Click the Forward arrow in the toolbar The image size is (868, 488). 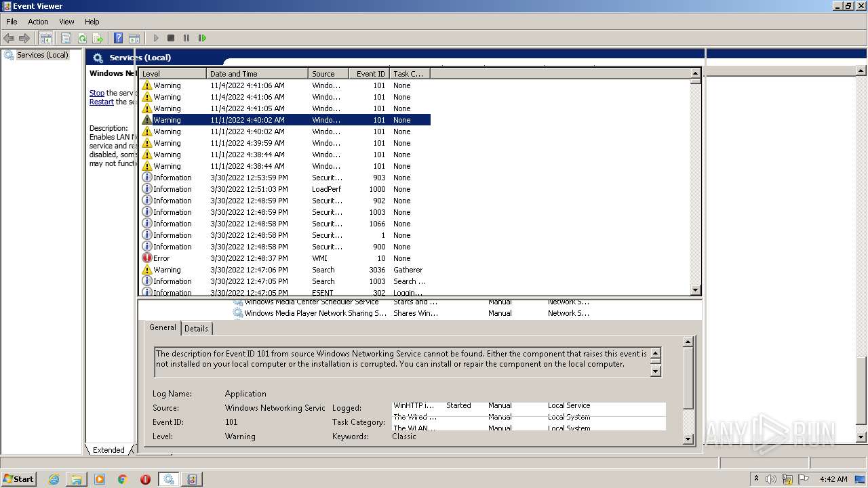click(x=24, y=38)
